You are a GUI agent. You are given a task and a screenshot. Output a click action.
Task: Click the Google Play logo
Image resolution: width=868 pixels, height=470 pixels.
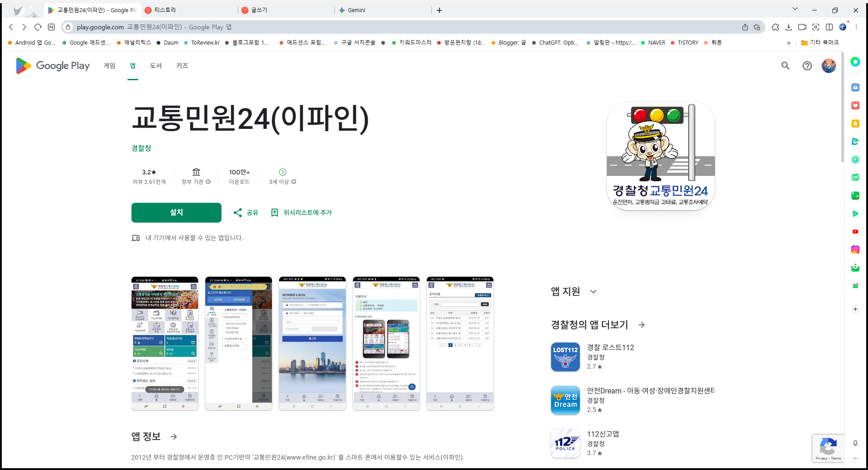(x=52, y=66)
